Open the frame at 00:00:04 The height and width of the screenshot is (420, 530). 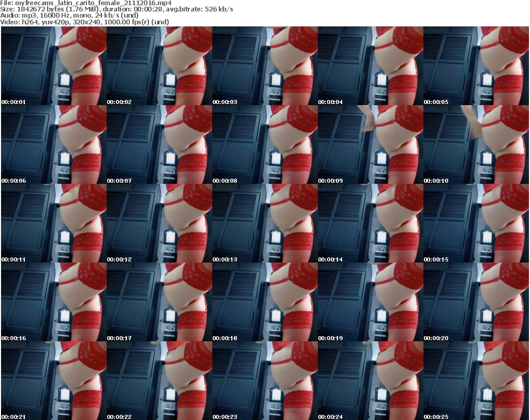pos(371,66)
